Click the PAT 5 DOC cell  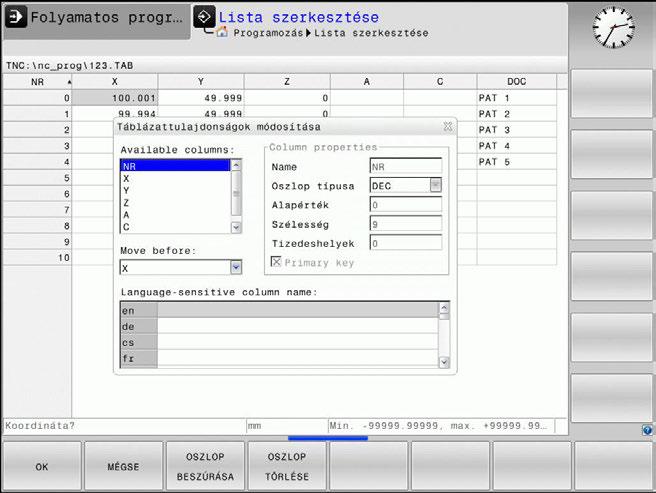tap(517, 162)
